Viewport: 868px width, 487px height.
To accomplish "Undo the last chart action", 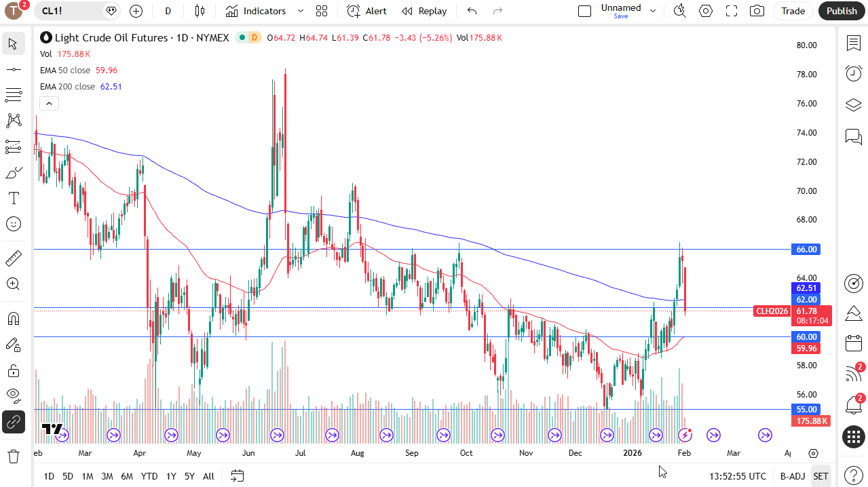I will (x=472, y=11).
